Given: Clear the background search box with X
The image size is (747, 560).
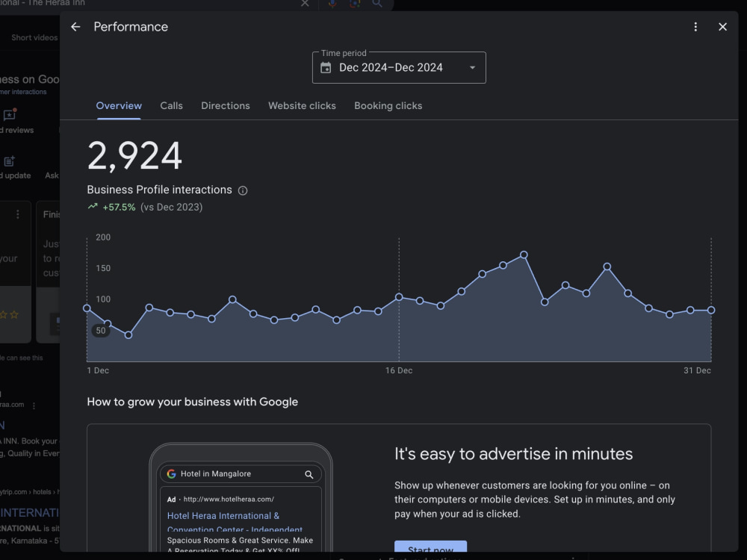Looking at the screenshot, I should click(x=305, y=4).
